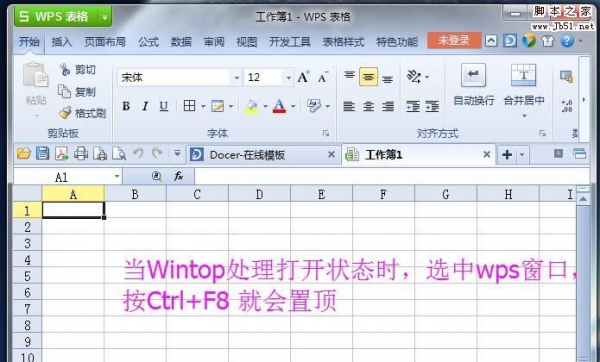Open 公式 ribbon tab
The width and height of the screenshot is (600, 362).
[148, 42]
